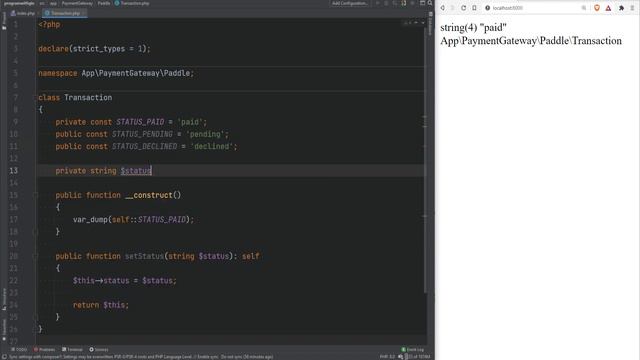Click line number 13 in gutter
This screenshot has height=360, width=640.
(13, 171)
